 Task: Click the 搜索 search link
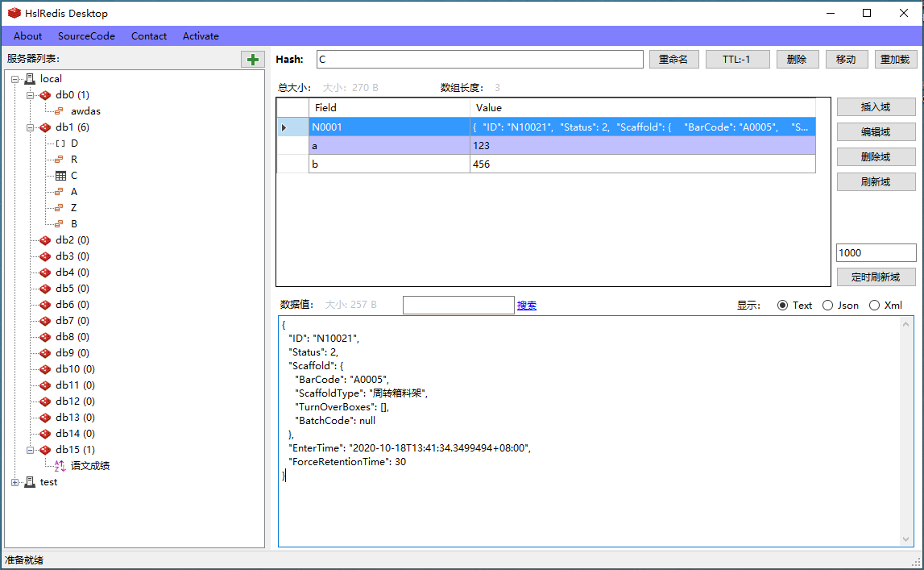[x=527, y=306]
